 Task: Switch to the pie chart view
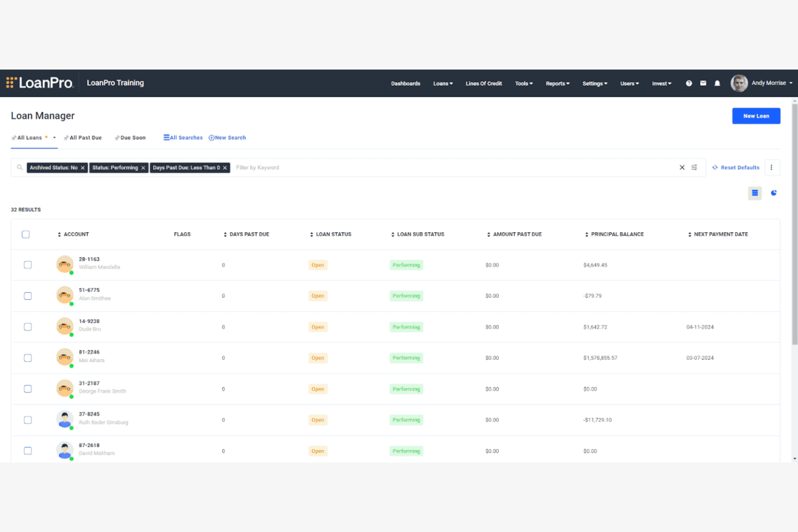pyautogui.click(x=774, y=192)
